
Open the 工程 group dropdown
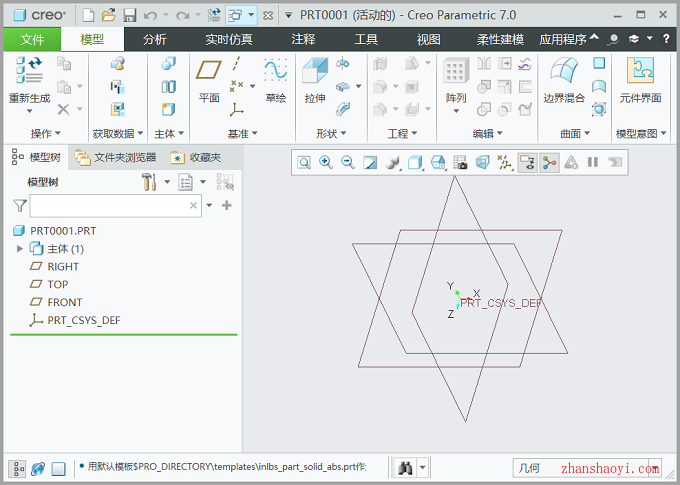click(402, 134)
